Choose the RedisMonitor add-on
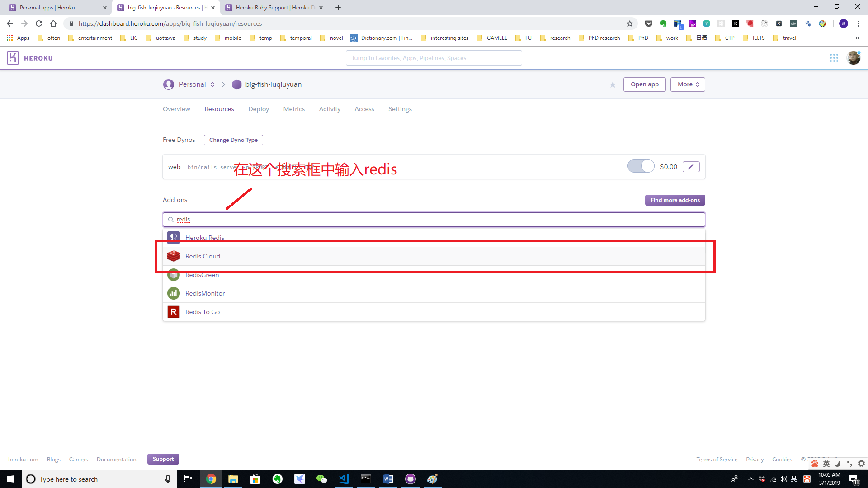The image size is (868, 488). 205,293
